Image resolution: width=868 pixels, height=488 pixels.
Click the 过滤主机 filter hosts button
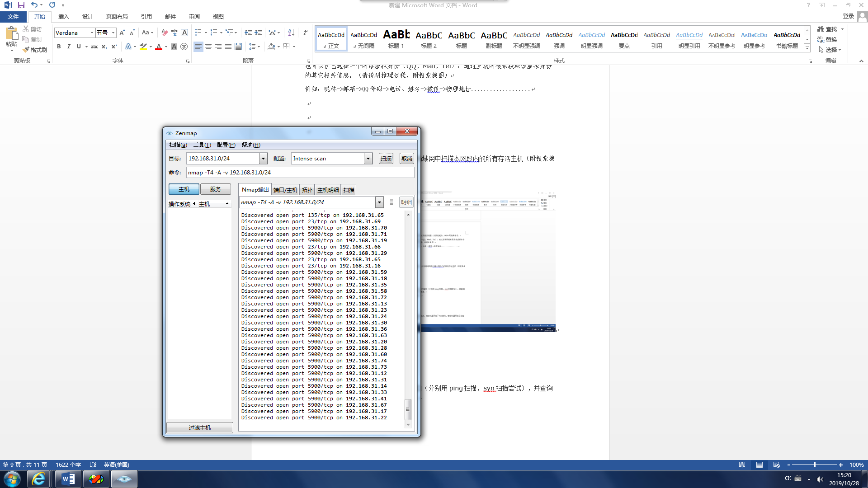point(199,427)
